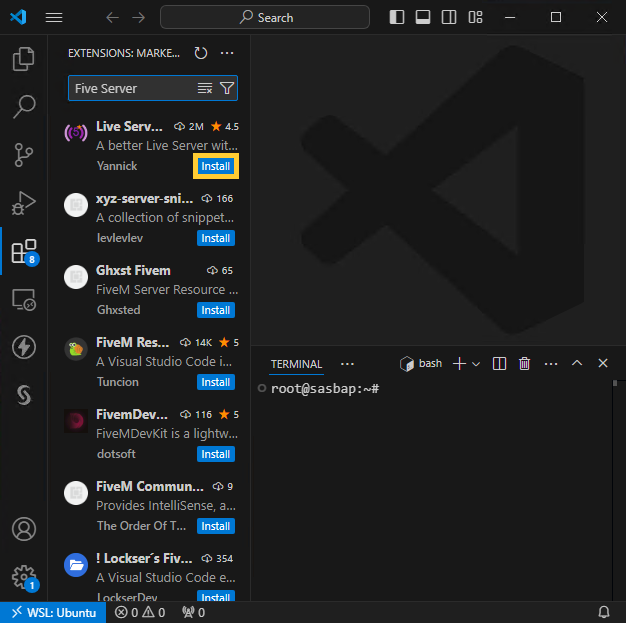Clear extensions search results
The height and width of the screenshot is (623, 626).
pyautogui.click(x=205, y=88)
